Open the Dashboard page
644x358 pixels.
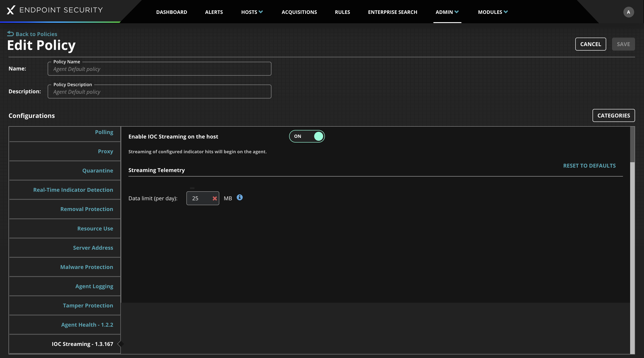pyautogui.click(x=171, y=12)
